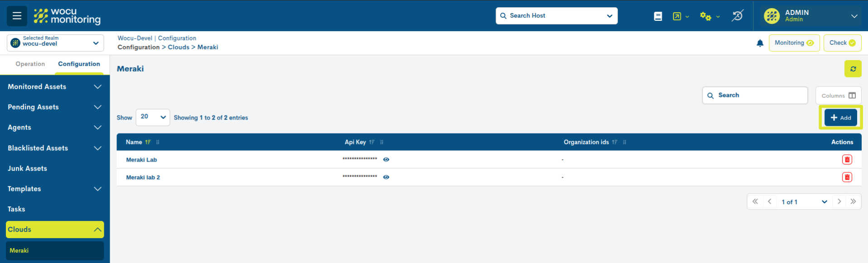Image resolution: width=868 pixels, height=263 pixels.
Task: Click the Monitoring button
Action: 794,43
